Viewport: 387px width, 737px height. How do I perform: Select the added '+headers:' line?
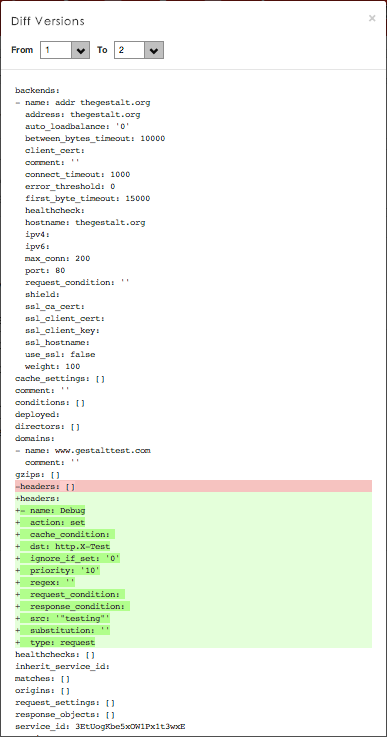pyautogui.click(x=193, y=498)
